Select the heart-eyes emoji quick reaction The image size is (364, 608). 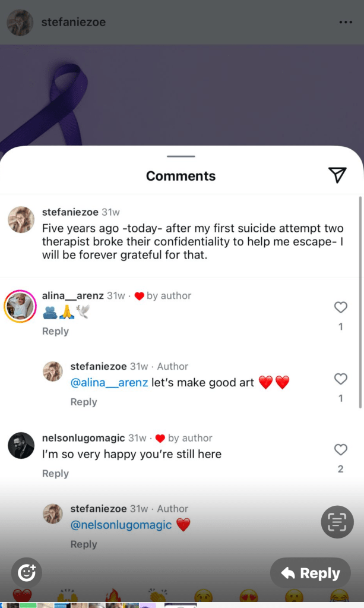pos(249,595)
